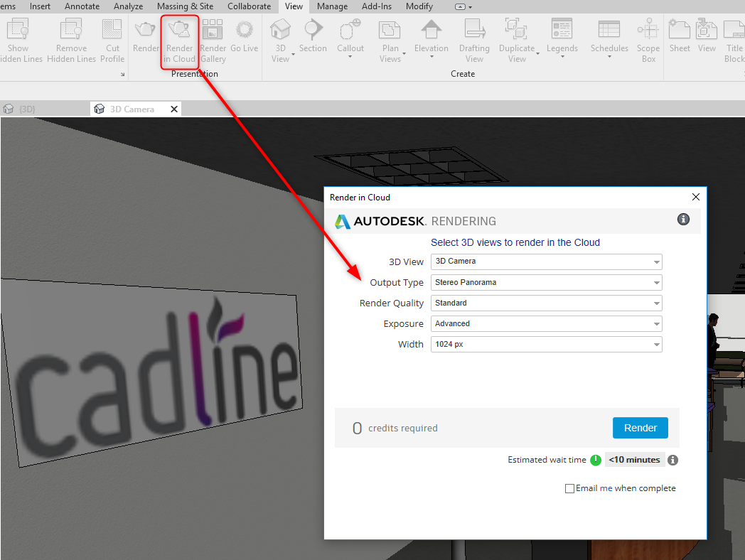Viewport: 745px width, 560px height.
Task: Expand the Callout dropdown arrow
Action: click(350, 57)
